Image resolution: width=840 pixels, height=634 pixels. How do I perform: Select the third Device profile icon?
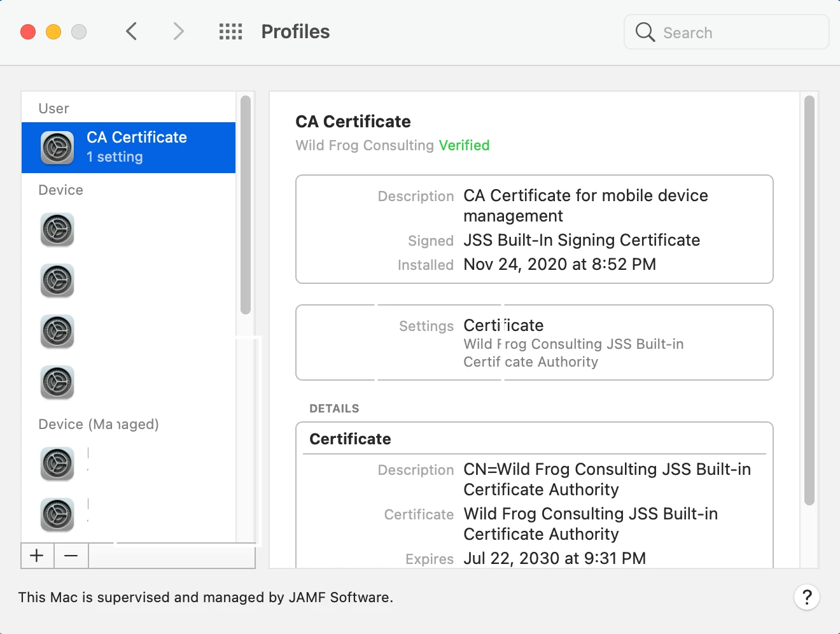click(x=57, y=331)
